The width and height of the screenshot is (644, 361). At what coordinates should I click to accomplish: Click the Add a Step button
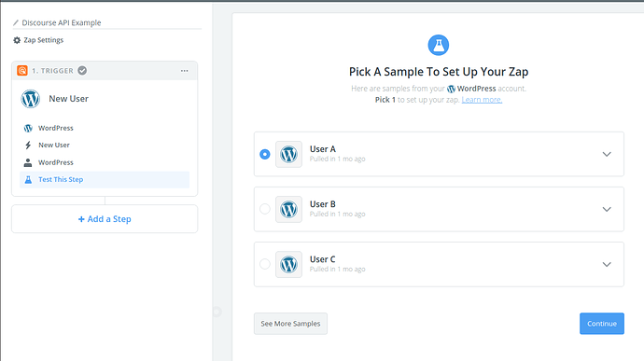105,219
